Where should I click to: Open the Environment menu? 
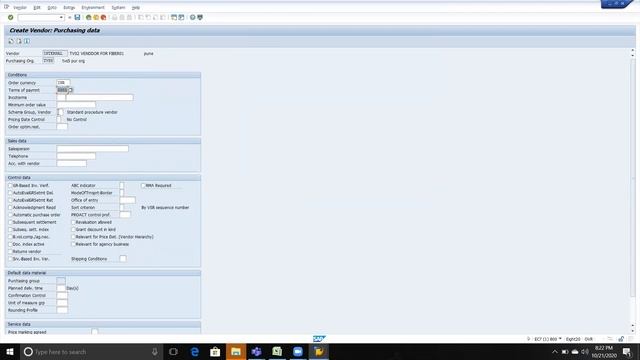tap(93, 7)
